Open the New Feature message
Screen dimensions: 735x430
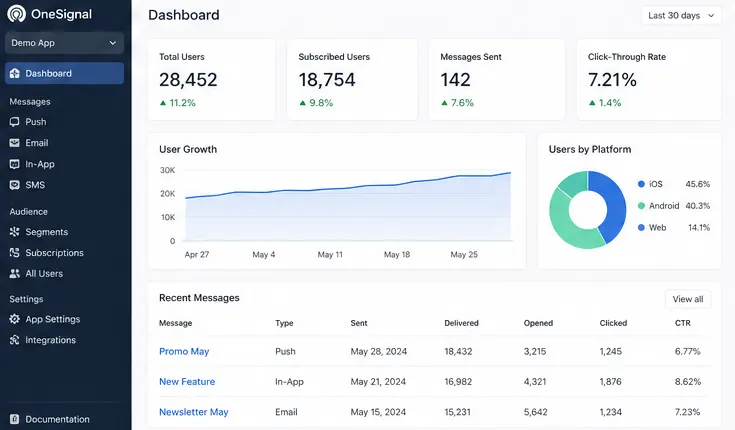click(x=187, y=382)
